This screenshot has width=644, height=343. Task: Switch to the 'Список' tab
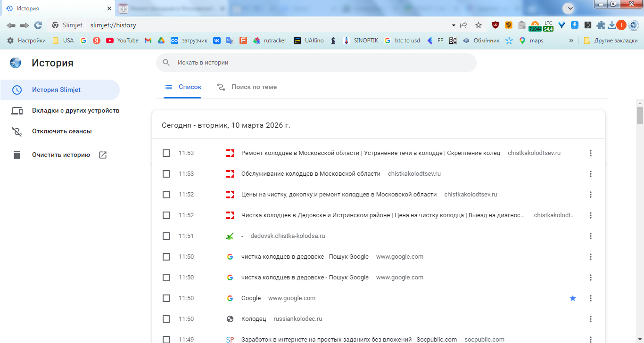(x=182, y=87)
